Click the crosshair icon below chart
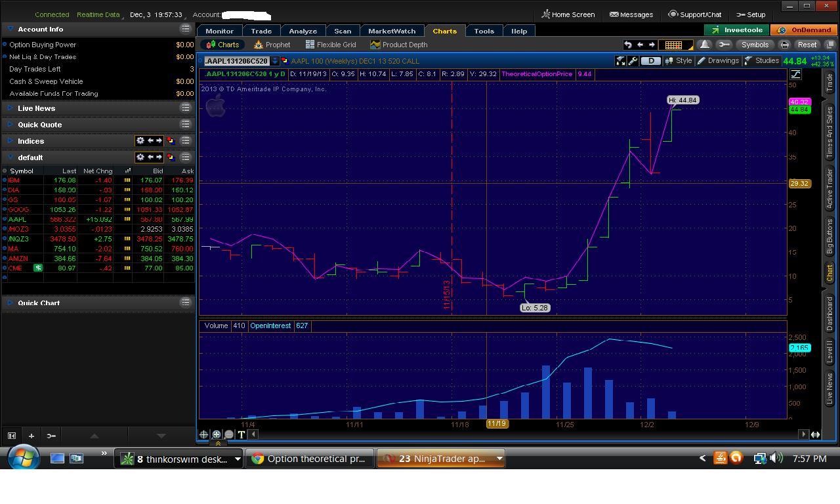Screen dimensions: 840x504 [x=203, y=434]
